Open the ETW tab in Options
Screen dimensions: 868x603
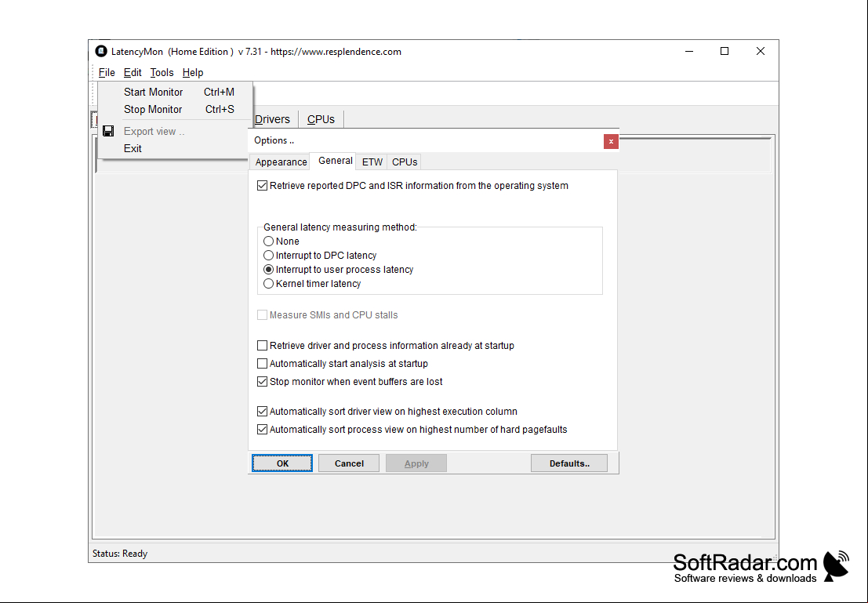pyautogui.click(x=372, y=162)
